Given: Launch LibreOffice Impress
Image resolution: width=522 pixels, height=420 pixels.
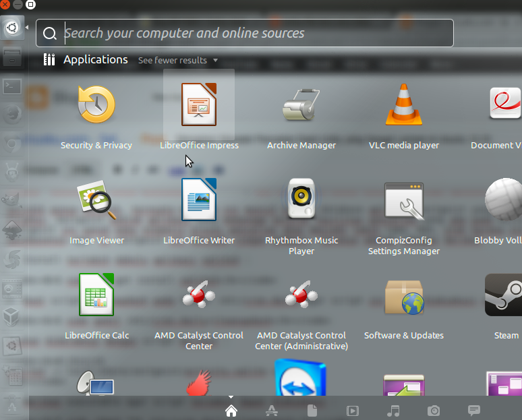Looking at the screenshot, I should pos(199,104).
